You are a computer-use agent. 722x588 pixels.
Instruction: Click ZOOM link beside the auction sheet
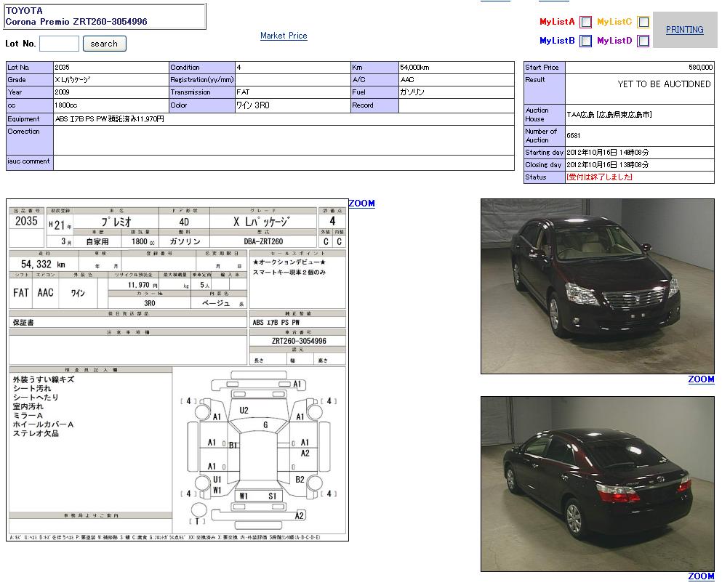[x=361, y=204]
